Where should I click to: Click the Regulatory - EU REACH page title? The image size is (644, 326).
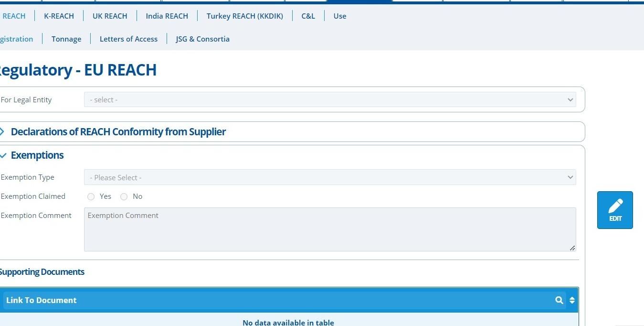tap(77, 70)
